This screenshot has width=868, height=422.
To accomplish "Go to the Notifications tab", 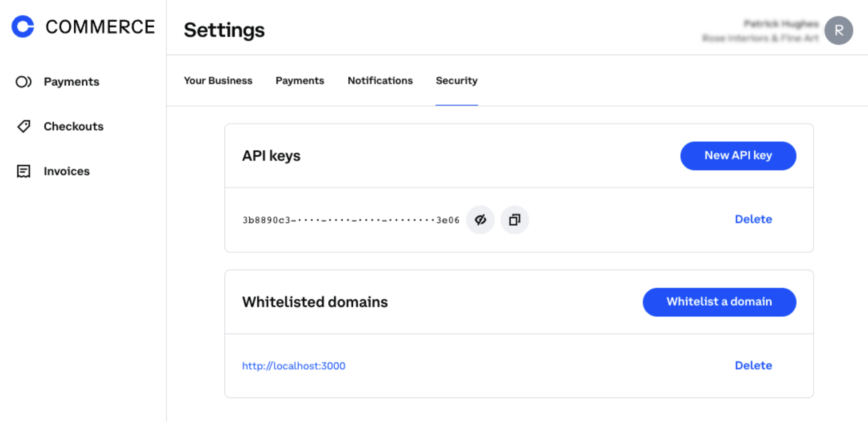I will 380,81.
